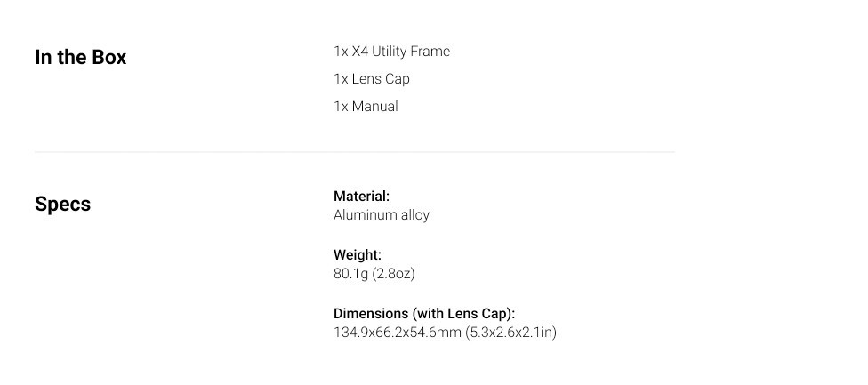Click the '(5.3x2.6x2.1in)' inch dimensions
The image size is (868, 385).
click(510, 333)
